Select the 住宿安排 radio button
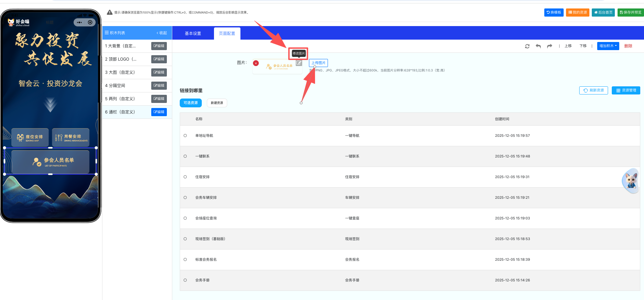Screen dimensions: 644x300 (185, 177)
